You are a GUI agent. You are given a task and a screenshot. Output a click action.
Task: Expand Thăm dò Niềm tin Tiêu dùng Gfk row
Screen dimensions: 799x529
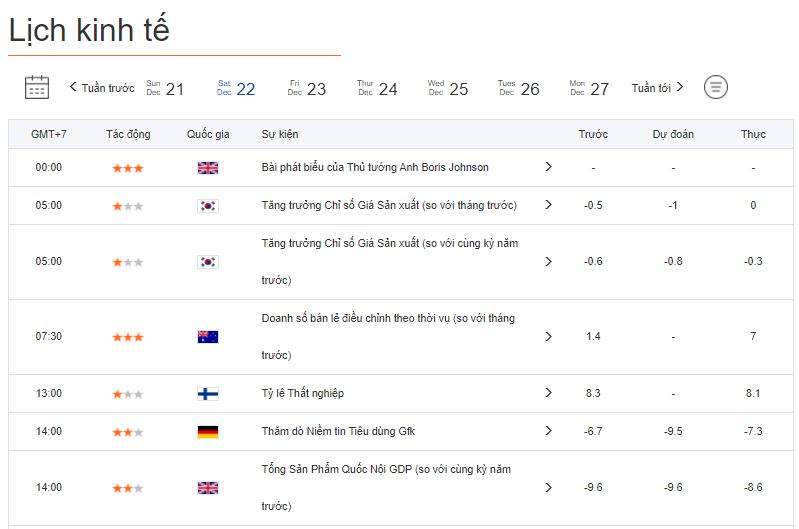point(548,431)
